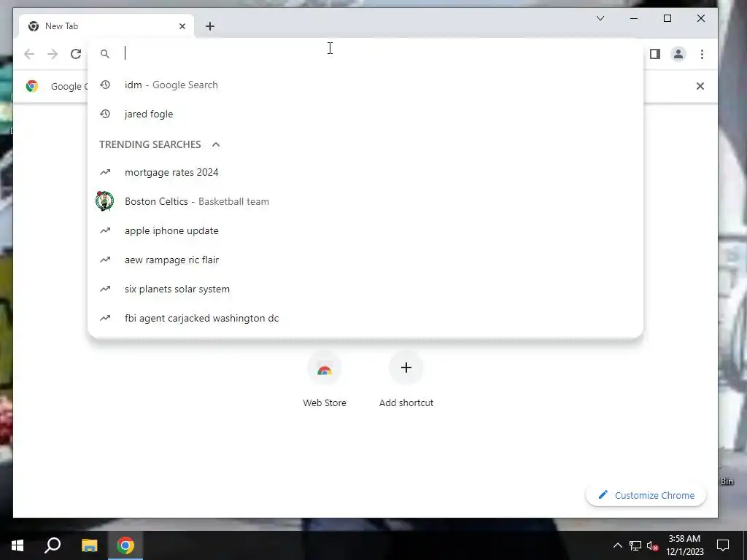Toggle the Chrome side panel

click(655, 54)
